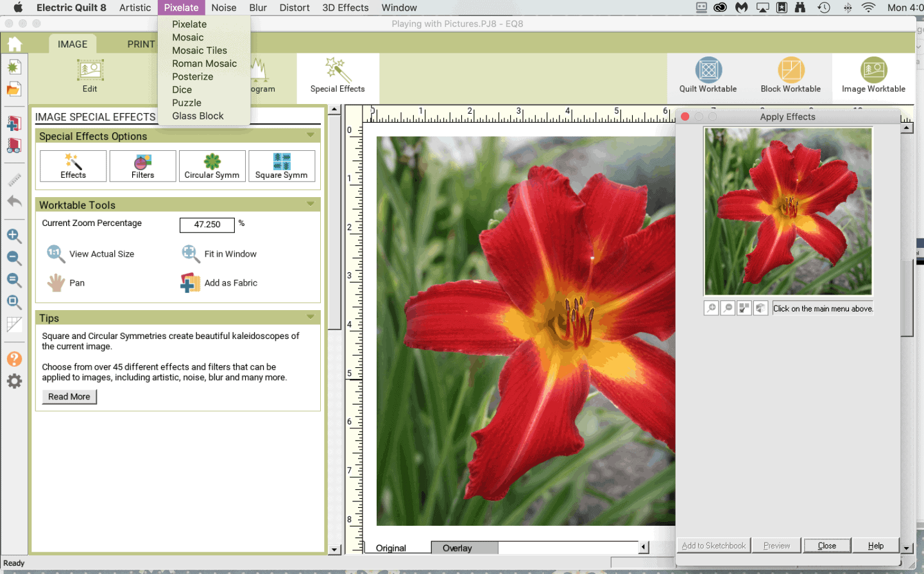Open the Edit image tool in ribbon

pyautogui.click(x=90, y=76)
